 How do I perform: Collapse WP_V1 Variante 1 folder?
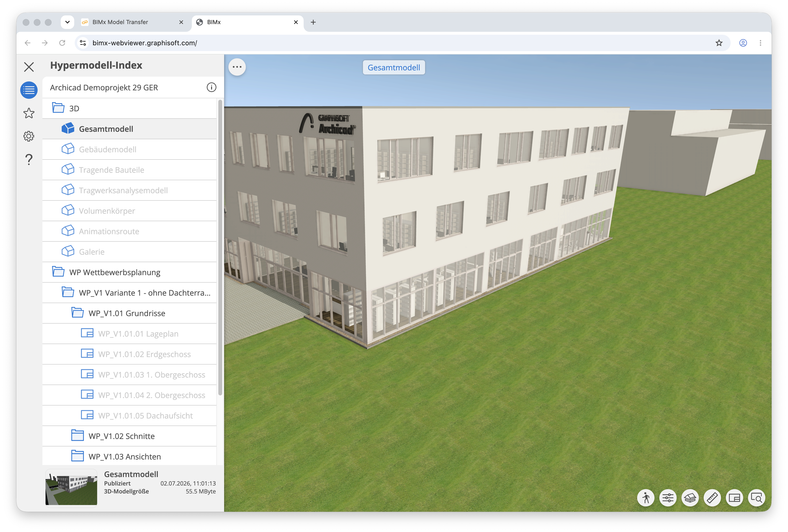[x=129, y=293]
